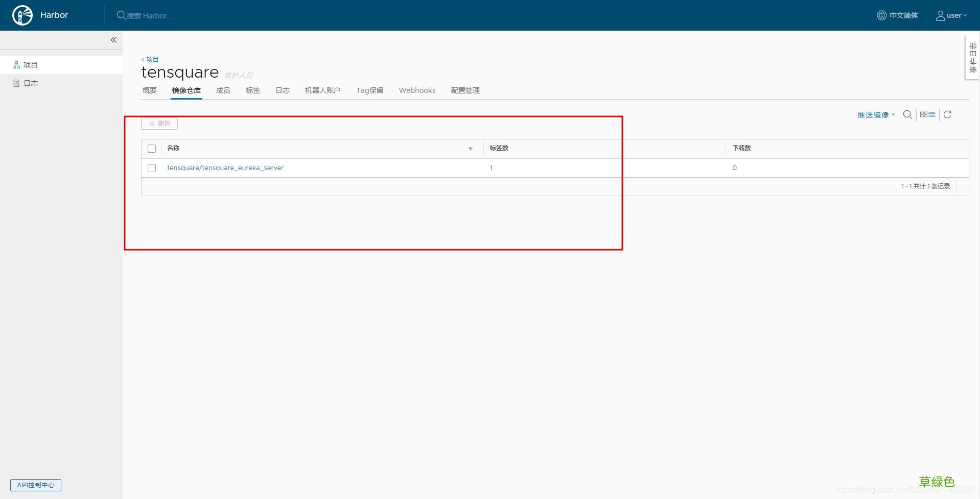Toggle the select-all checkbox in table header
The height and width of the screenshot is (499, 980).
152,149
